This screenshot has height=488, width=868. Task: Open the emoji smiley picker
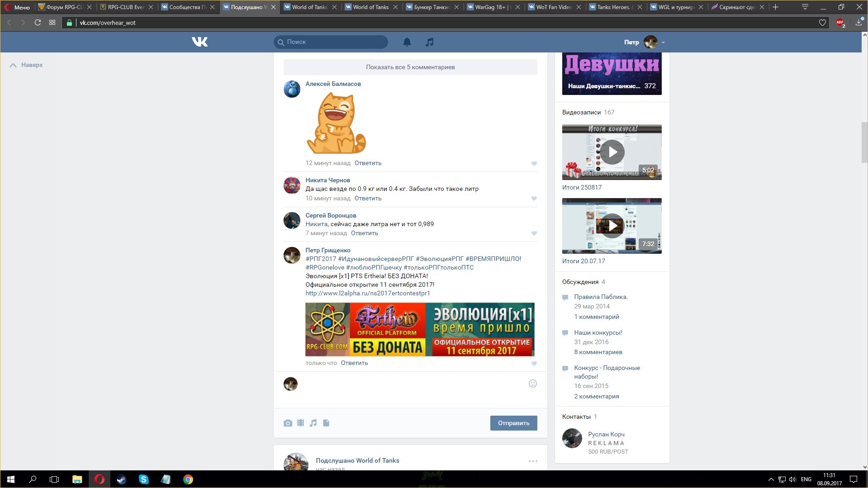[x=533, y=384]
